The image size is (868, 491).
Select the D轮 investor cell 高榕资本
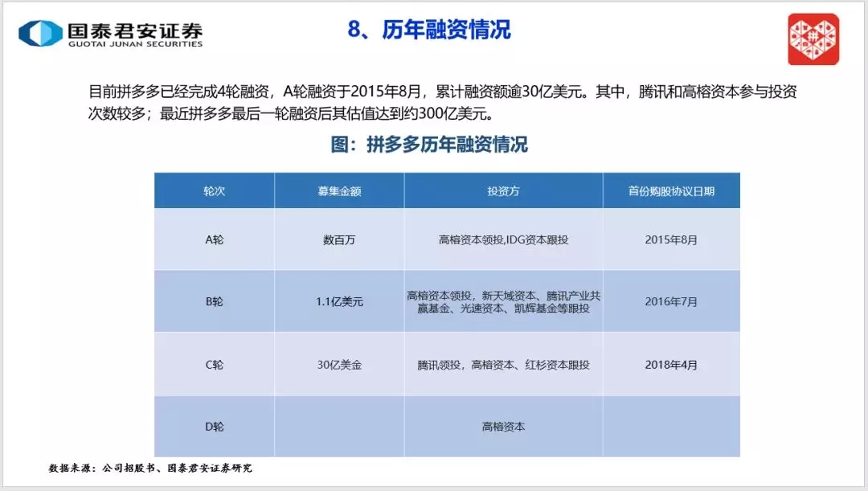(503, 427)
